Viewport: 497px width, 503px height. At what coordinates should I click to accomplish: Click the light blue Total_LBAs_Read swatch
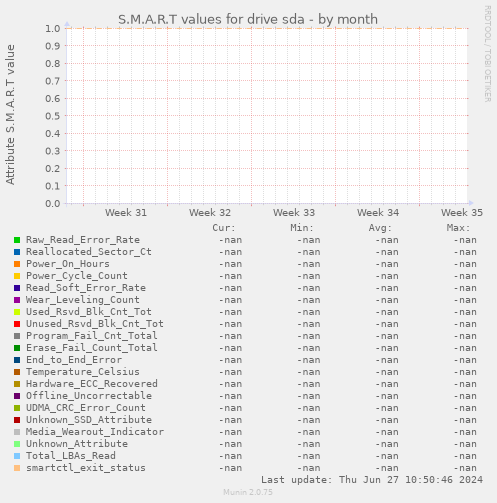click(17, 456)
